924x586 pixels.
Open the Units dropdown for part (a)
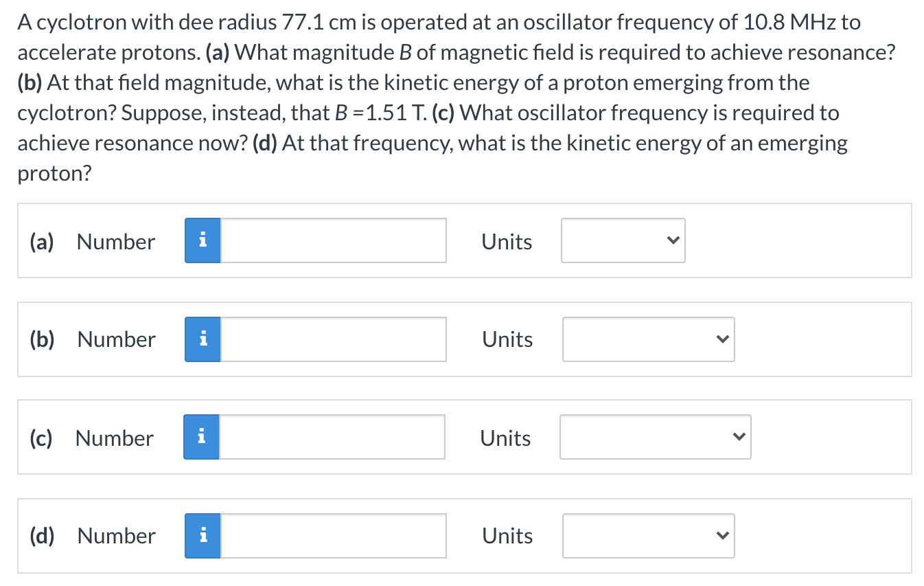tap(622, 240)
